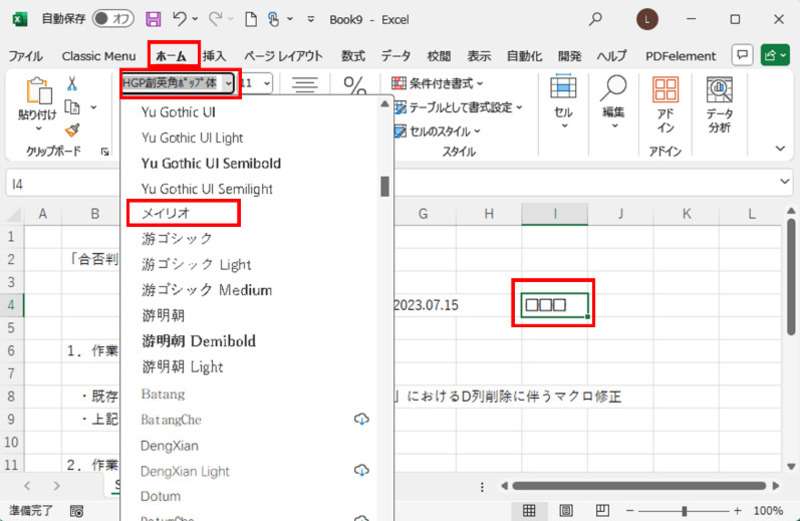
Task: Collapse the ribbon with the chevron
Action: pyautogui.click(x=780, y=148)
